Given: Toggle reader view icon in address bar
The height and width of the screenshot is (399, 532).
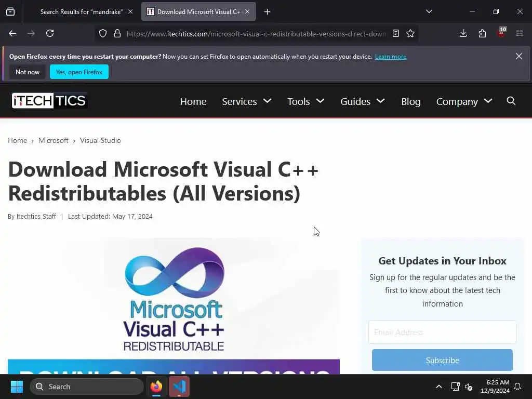Looking at the screenshot, I should [395, 33].
